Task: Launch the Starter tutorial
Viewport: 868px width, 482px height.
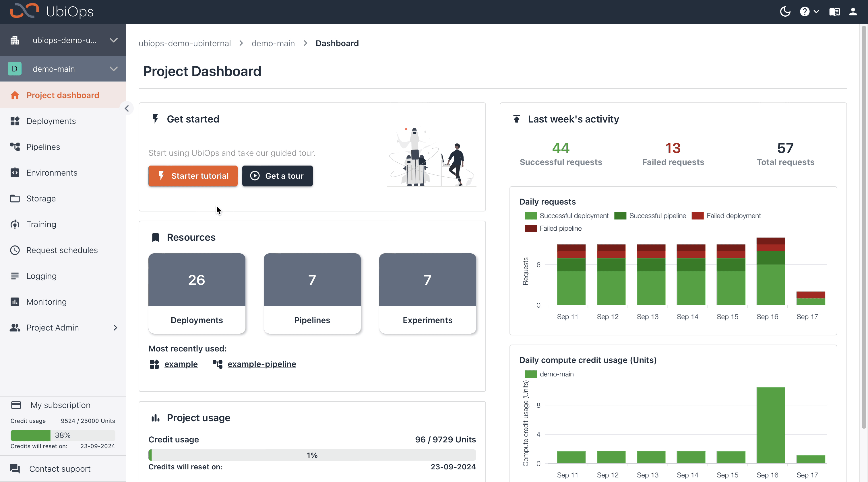Action: pos(193,176)
